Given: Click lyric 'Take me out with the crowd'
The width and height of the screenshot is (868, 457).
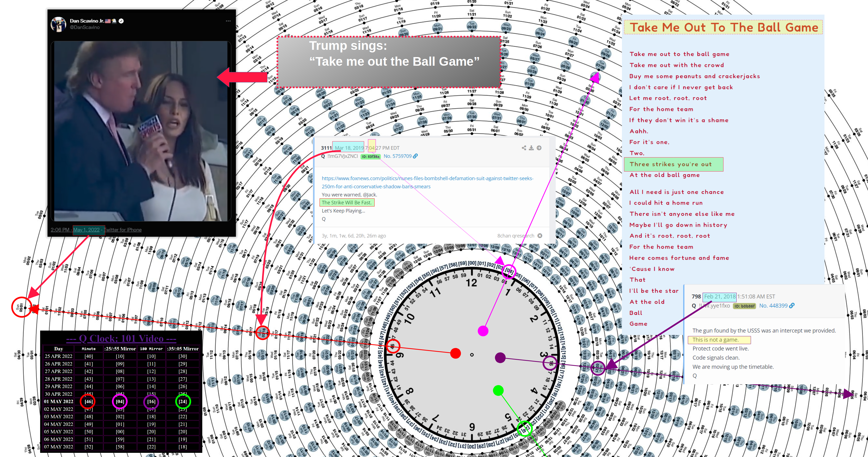Looking at the screenshot, I should (x=677, y=65).
